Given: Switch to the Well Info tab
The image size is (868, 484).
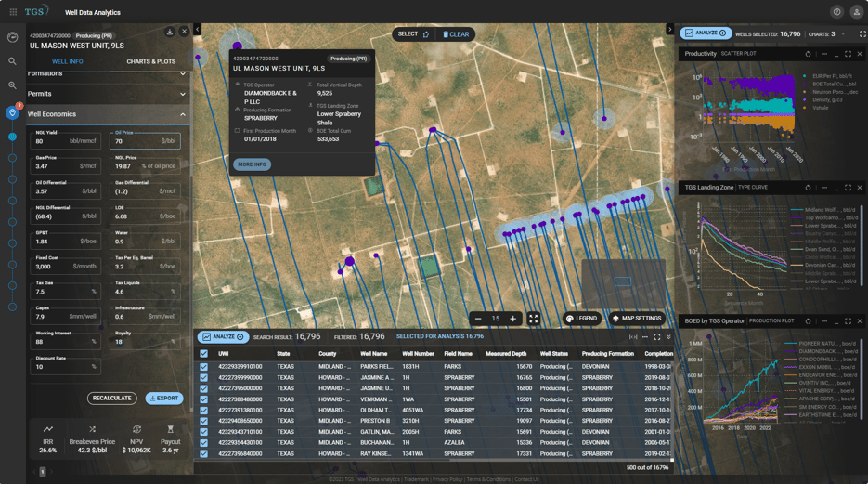Looking at the screenshot, I should click(68, 61).
